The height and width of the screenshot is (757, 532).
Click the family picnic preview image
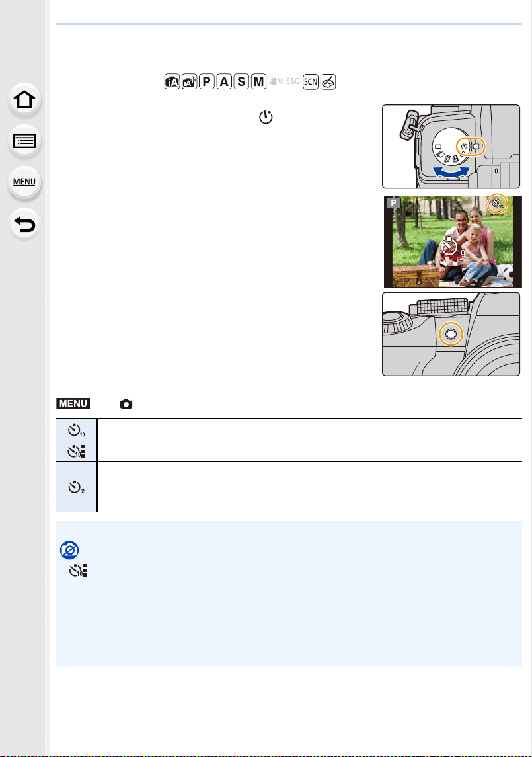click(453, 241)
